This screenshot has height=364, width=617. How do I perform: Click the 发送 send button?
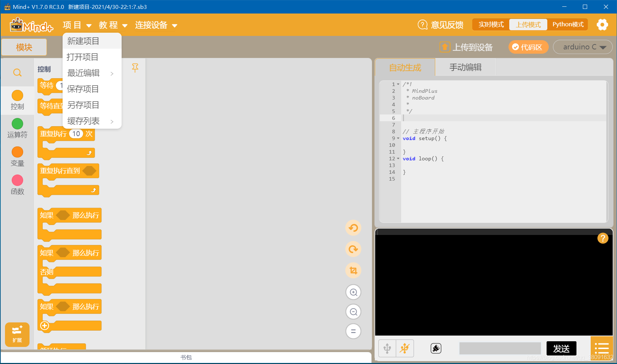pos(561,348)
